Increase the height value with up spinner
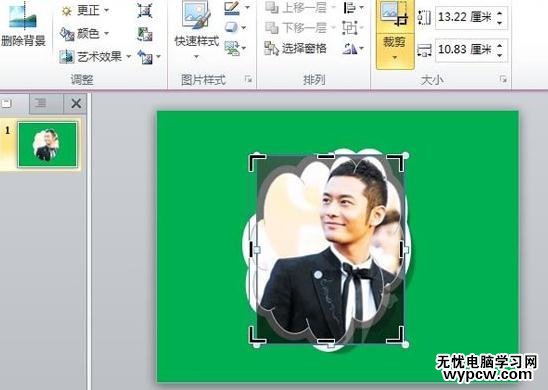548x390 pixels. 500,13
